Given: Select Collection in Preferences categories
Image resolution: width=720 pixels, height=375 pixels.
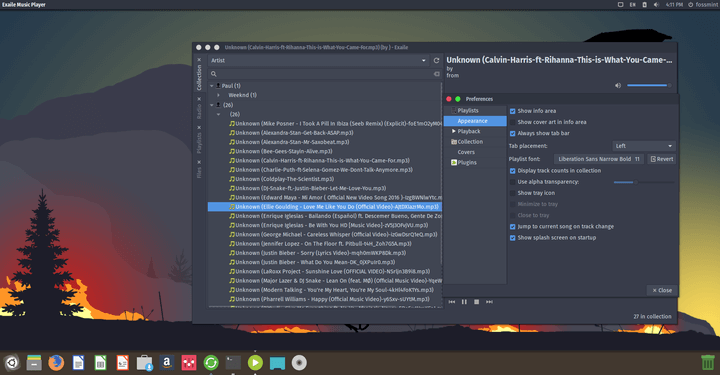Looking at the screenshot, I should point(475,142).
